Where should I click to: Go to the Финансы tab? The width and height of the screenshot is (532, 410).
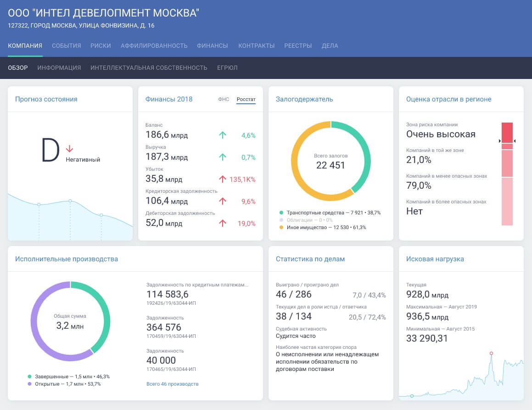pyautogui.click(x=213, y=45)
